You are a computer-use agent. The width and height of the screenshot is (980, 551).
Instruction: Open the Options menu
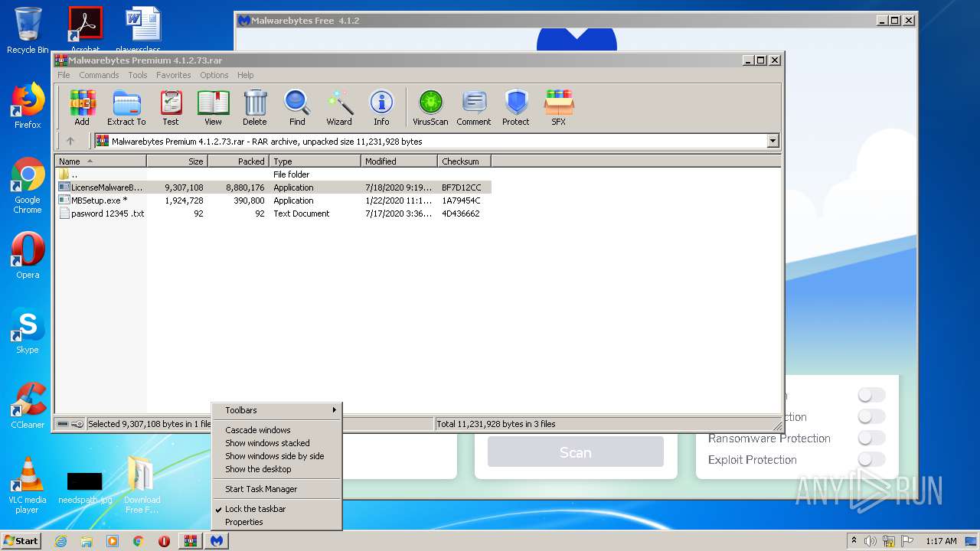[214, 75]
